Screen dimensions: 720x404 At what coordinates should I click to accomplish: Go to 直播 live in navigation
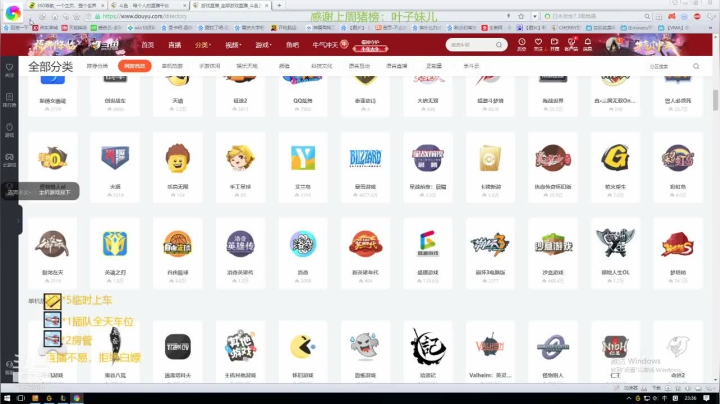click(174, 45)
